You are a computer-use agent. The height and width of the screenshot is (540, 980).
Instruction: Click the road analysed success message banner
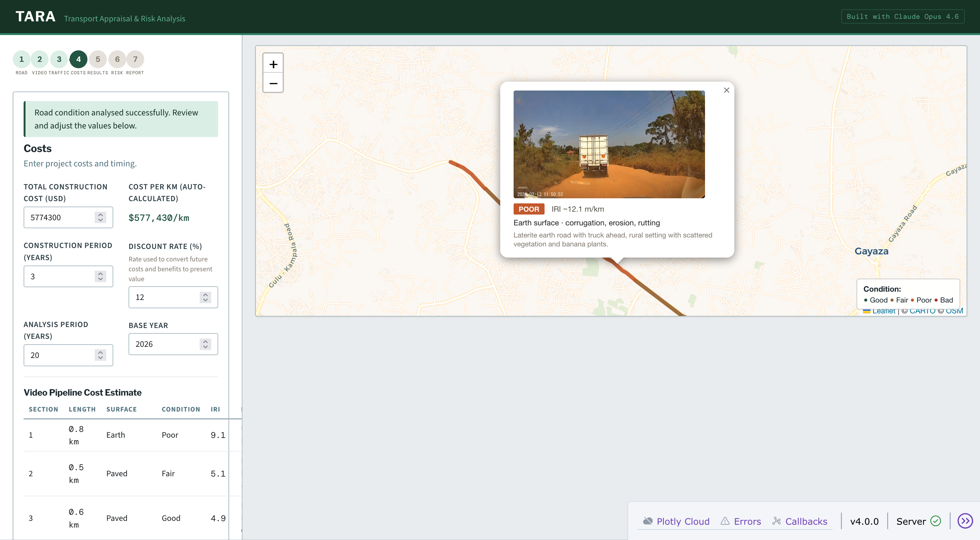tap(121, 119)
